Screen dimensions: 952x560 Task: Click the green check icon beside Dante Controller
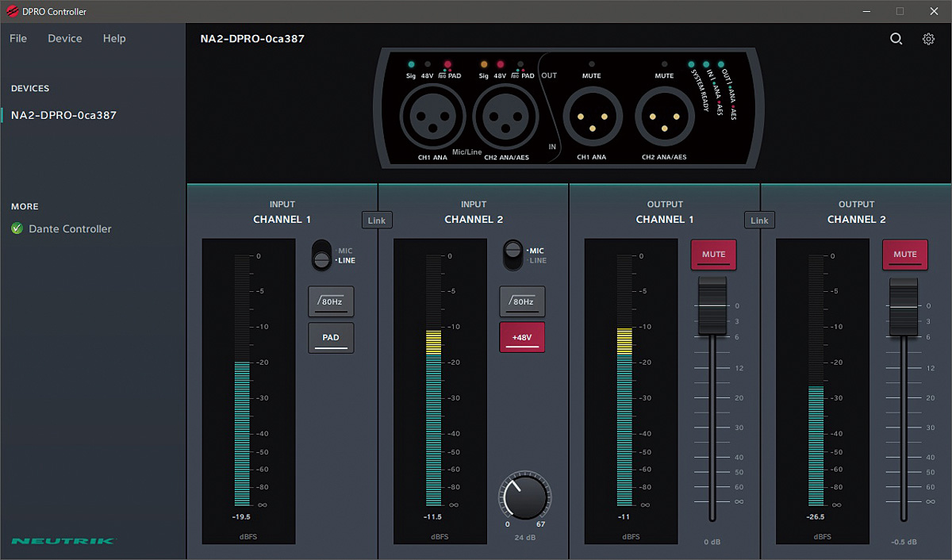tap(17, 228)
